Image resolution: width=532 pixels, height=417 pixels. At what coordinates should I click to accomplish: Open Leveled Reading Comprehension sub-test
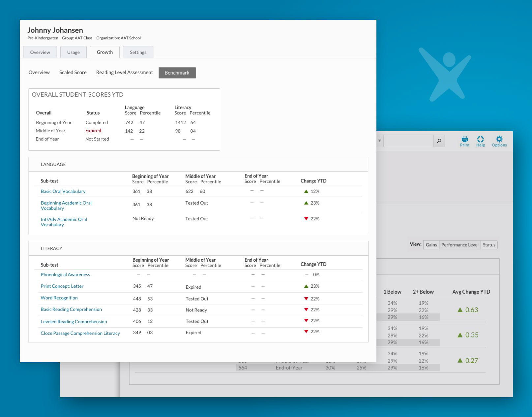click(74, 322)
